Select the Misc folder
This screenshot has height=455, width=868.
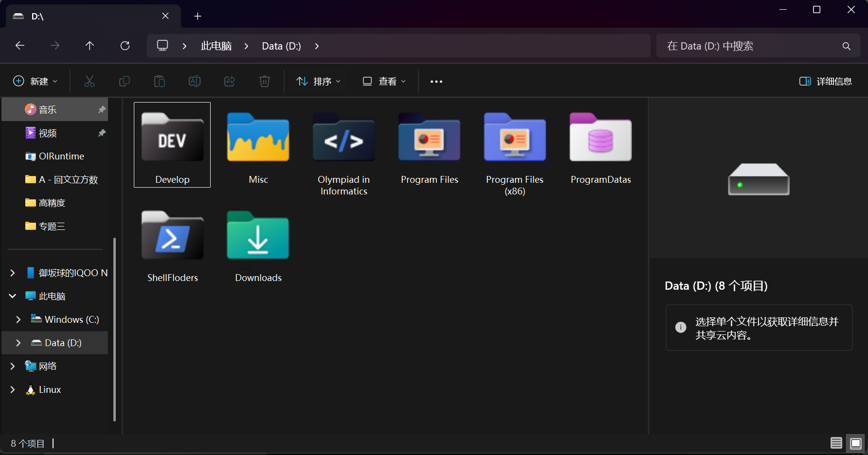point(258,145)
